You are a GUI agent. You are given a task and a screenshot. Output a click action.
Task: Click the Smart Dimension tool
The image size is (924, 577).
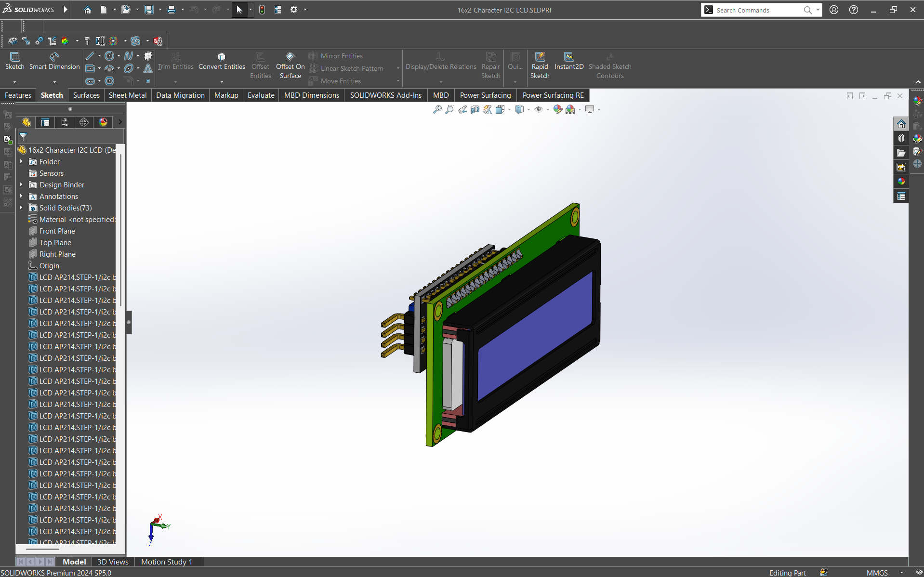tap(54, 61)
